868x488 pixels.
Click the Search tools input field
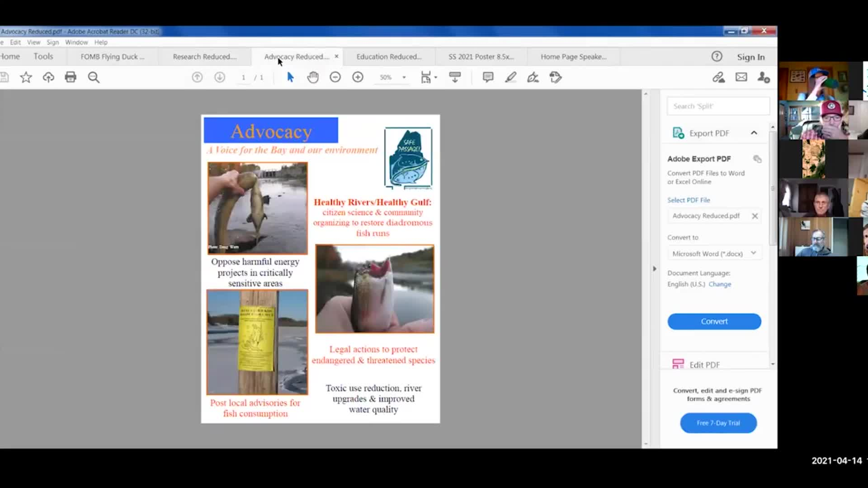[718, 106]
